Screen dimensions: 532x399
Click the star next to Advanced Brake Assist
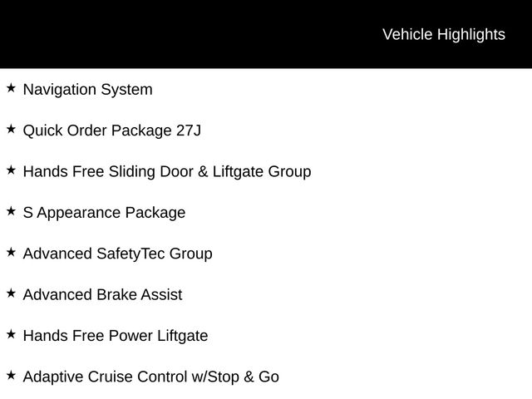pos(11,293)
